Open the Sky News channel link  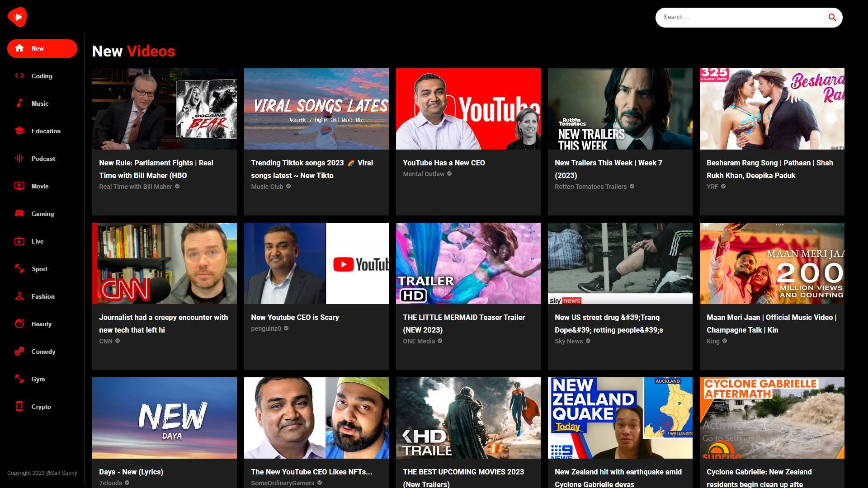click(x=569, y=341)
